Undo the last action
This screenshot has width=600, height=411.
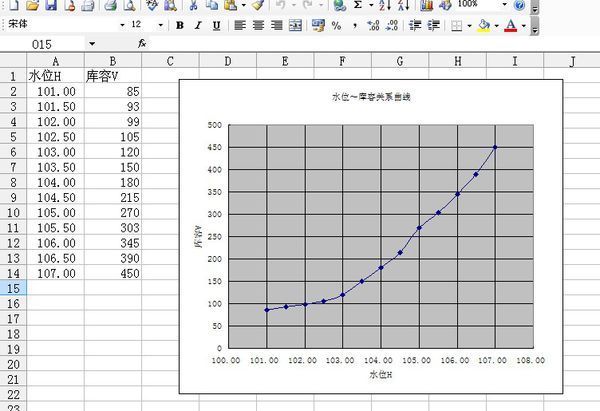[x=280, y=5]
